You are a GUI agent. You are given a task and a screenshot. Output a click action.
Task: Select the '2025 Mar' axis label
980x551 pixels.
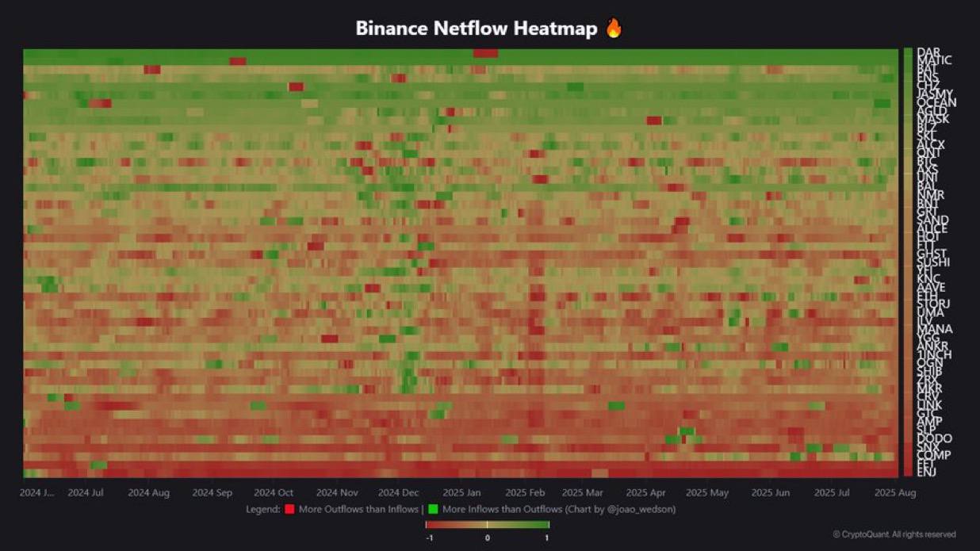coord(583,492)
